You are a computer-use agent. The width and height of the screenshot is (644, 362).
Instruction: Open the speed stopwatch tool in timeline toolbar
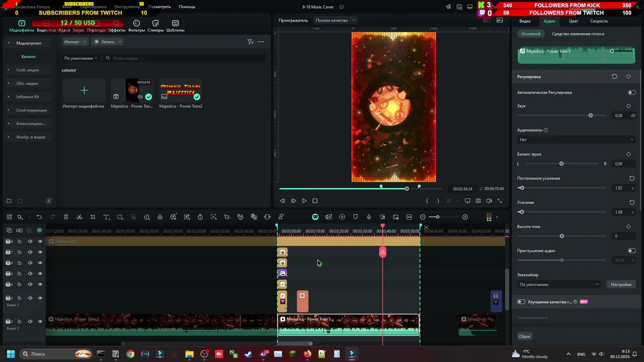point(200,217)
